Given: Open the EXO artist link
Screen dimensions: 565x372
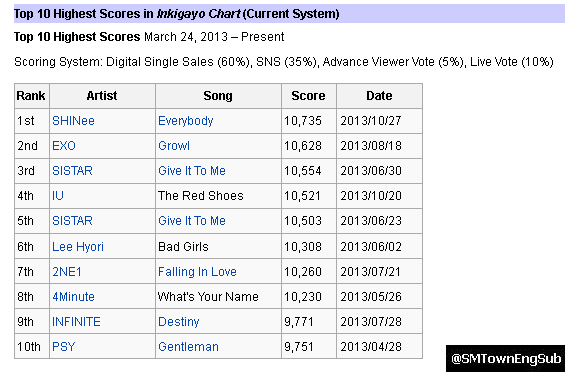Looking at the screenshot, I should pyautogui.click(x=64, y=146).
